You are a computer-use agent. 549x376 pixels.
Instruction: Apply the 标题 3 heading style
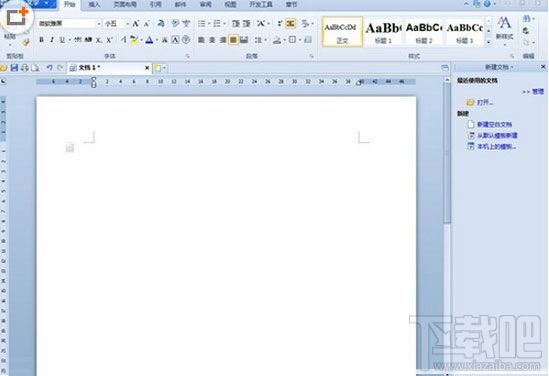(465, 32)
